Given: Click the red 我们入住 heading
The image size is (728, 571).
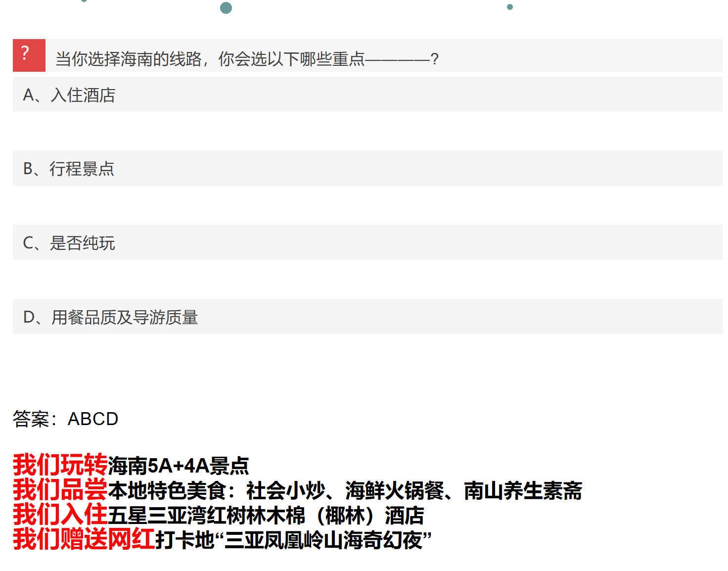Looking at the screenshot, I should point(60,514).
